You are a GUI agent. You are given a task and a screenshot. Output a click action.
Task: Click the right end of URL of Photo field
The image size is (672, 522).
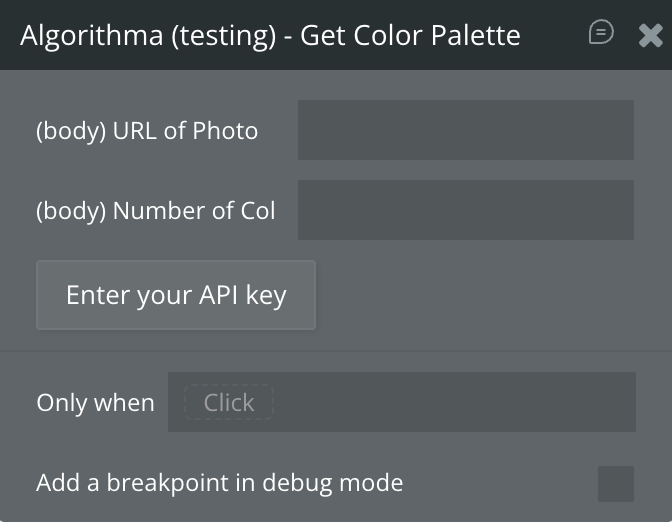point(615,130)
